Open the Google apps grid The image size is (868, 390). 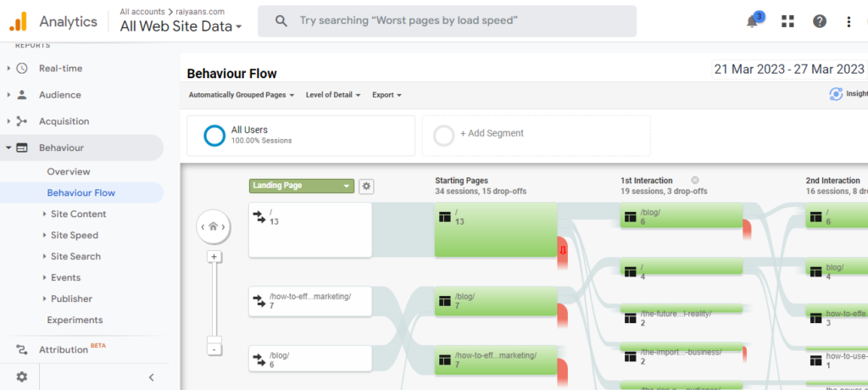[x=787, y=22]
